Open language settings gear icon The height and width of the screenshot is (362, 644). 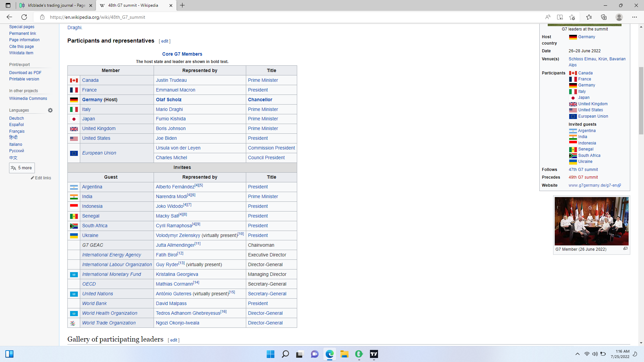pos(50,110)
